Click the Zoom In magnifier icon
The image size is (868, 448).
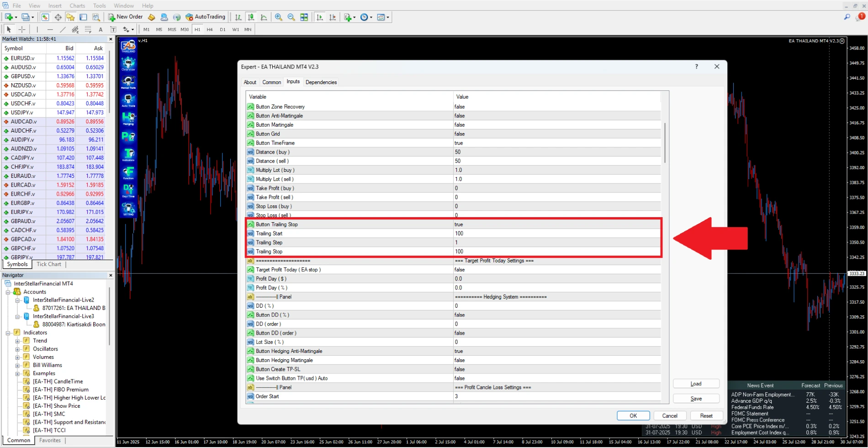(x=278, y=17)
